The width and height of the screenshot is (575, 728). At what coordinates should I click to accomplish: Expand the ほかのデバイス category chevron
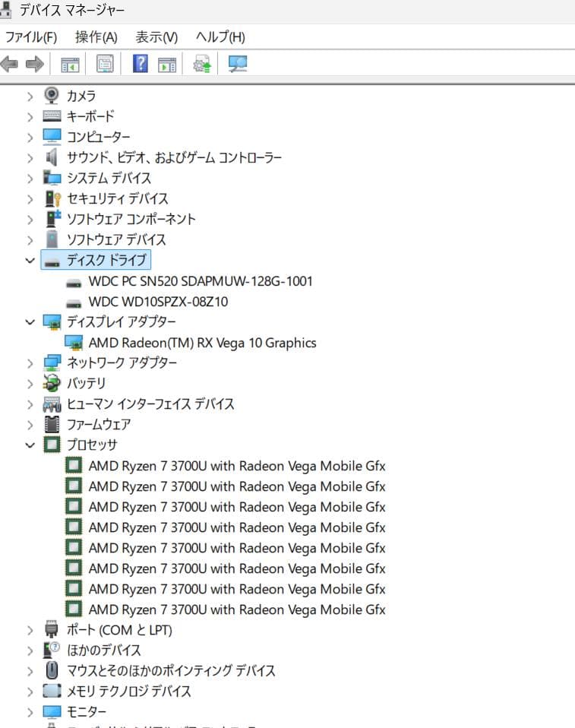(30, 650)
